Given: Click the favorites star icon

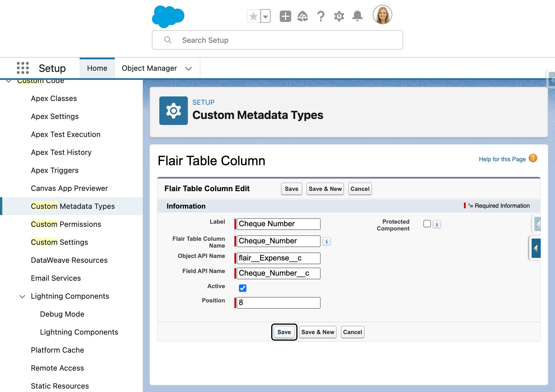Looking at the screenshot, I should pos(253,16).
